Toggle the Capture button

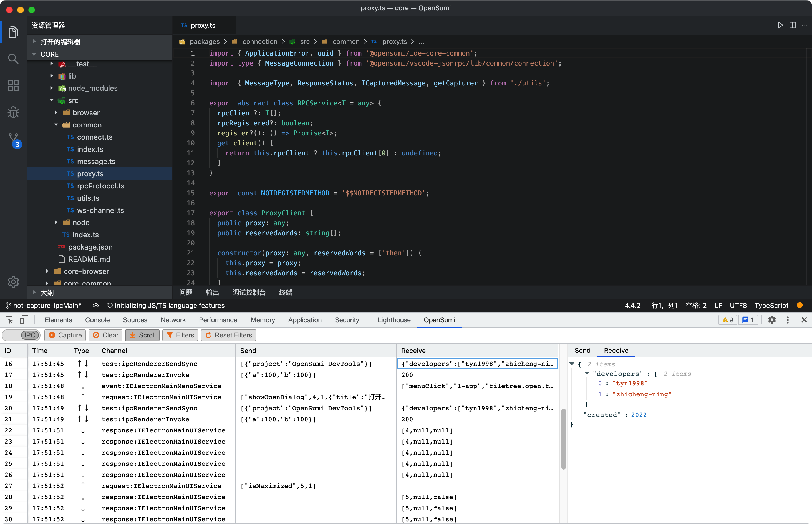[x=65, y=335]
